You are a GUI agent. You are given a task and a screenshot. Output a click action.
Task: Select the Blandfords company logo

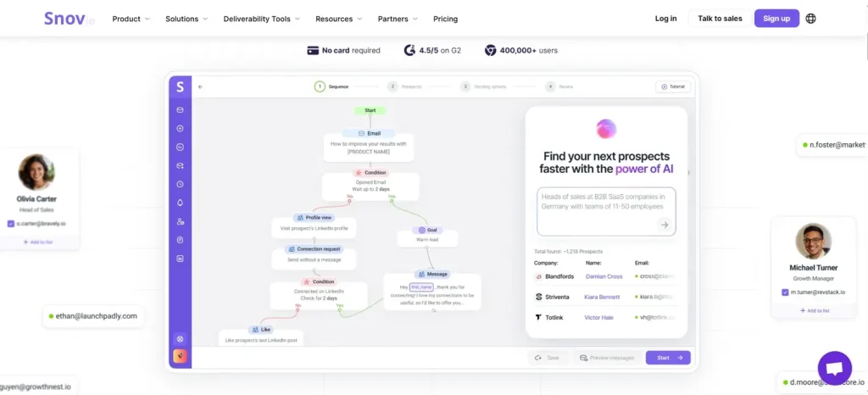[538, 276]
